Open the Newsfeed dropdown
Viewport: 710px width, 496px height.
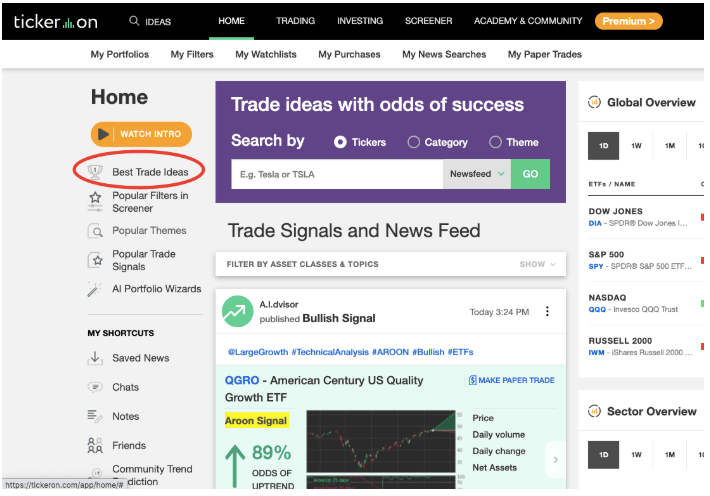(x=477, y=174)
